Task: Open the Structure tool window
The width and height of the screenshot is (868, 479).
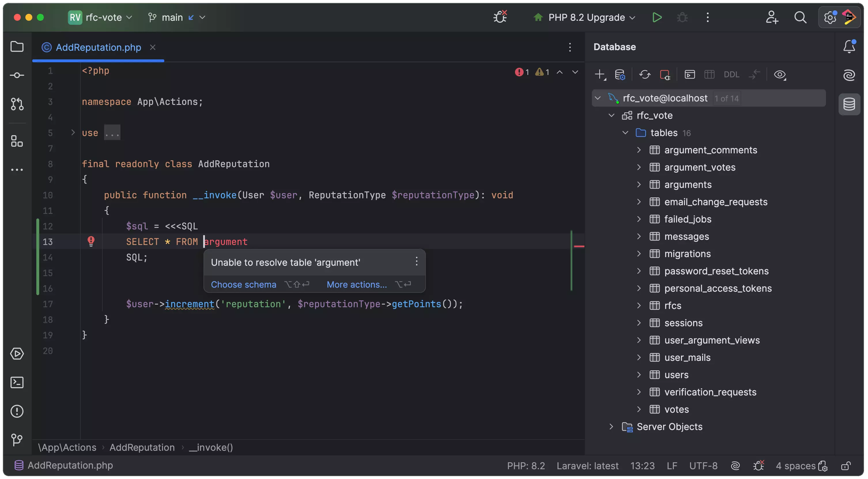Action: 17,141
